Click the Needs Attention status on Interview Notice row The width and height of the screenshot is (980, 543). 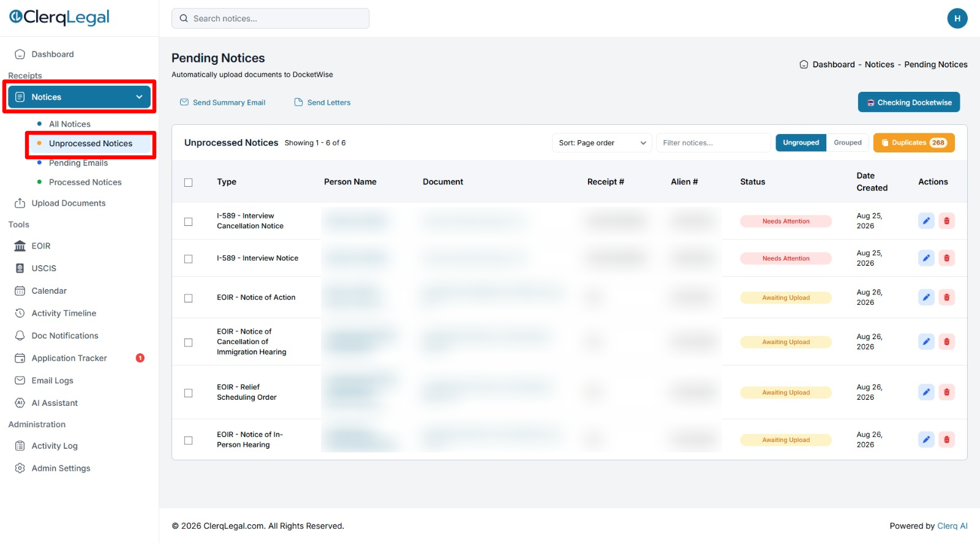coord(786,258)
